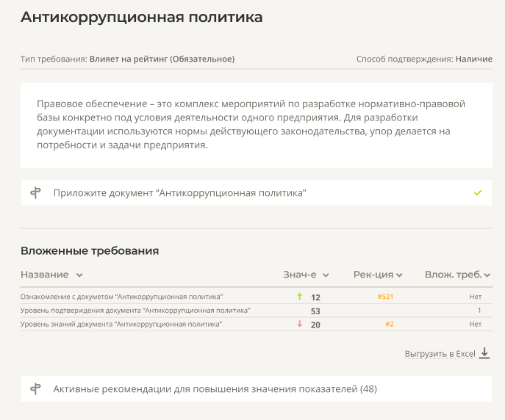The image size is (505, 420).
Task: Open recommendation link #2
Action: click(390, 324)
